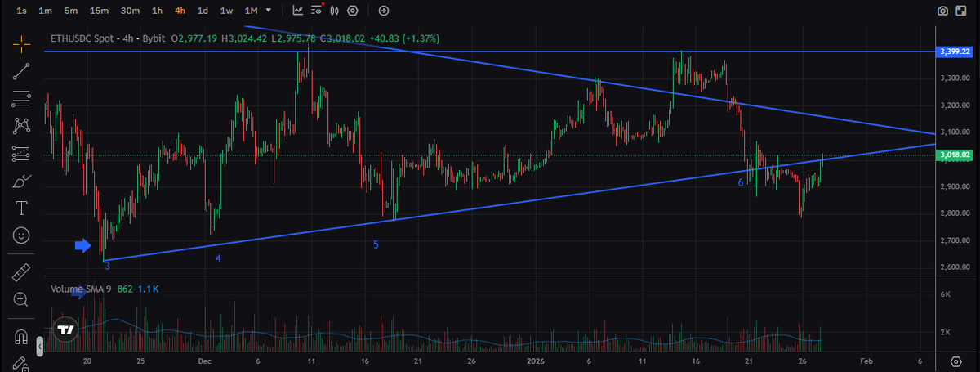Click the wave label 5 on chart
Image resolution: width=980 pixels, height=372 pixels.
(x=376, y=244)
